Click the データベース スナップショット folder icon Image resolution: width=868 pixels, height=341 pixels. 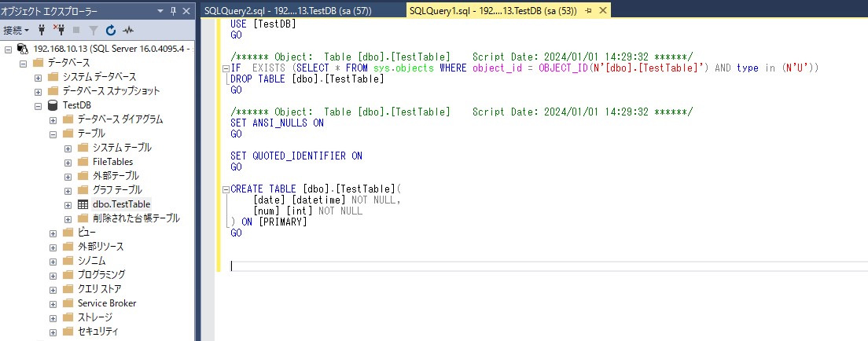click(53, 91)
